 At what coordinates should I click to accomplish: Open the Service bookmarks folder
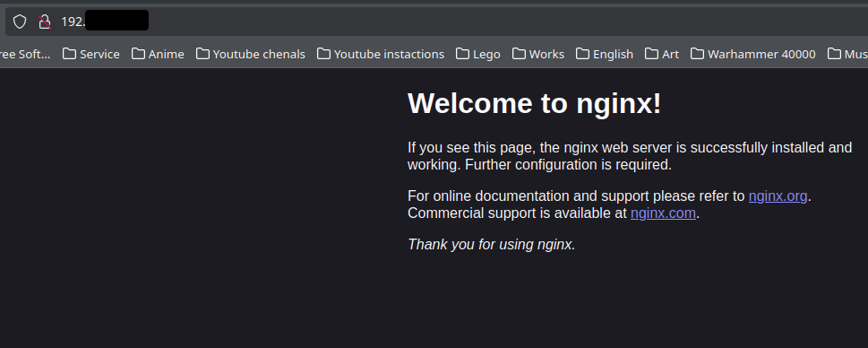click(91, 54)
